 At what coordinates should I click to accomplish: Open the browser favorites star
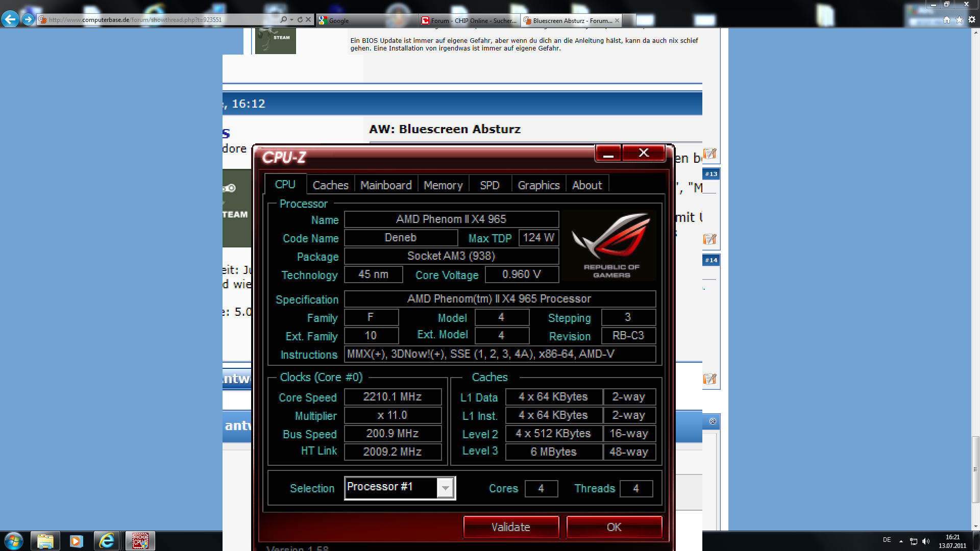click(x=959, y=19)
